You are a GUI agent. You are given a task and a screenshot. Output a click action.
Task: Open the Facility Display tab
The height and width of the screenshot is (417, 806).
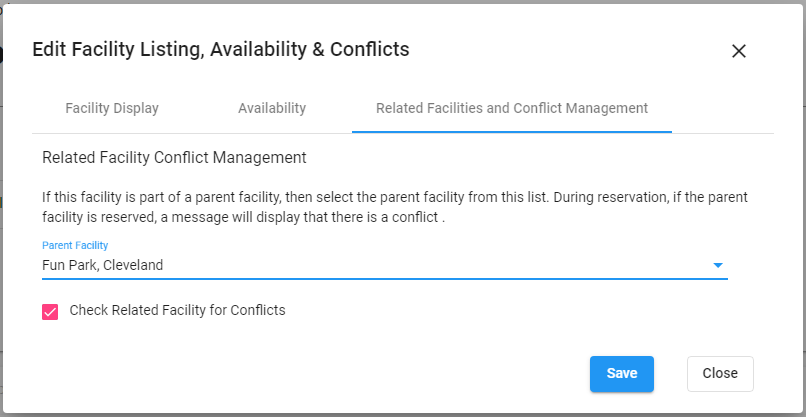click(112, 108)
